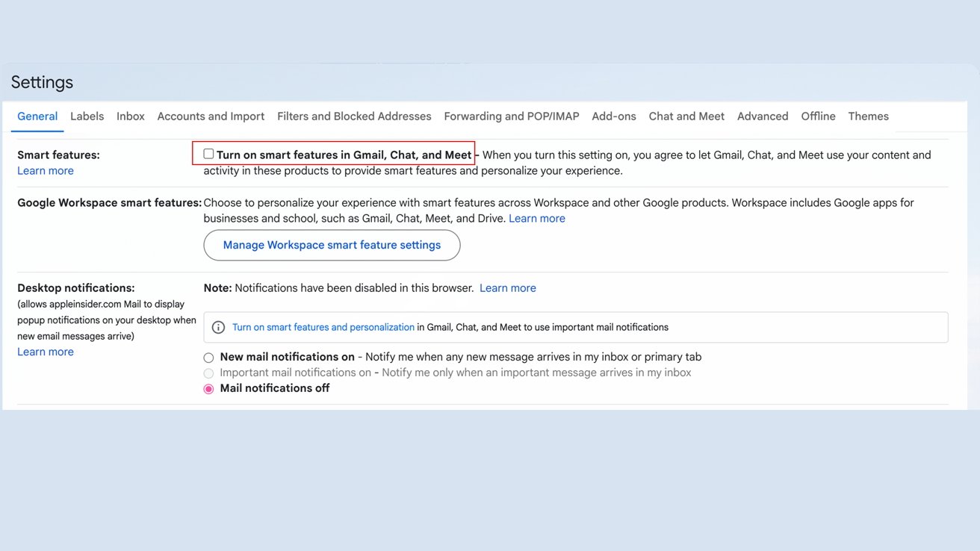Click the info icon in notification banner
The image size is (980, 551).
click(x=219, y=327)
